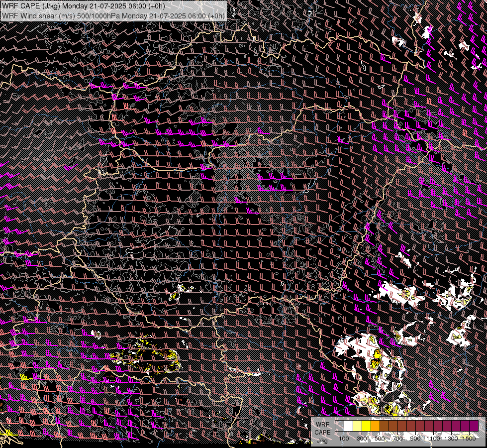Click the WRF CAPE title line

point(83,6)
